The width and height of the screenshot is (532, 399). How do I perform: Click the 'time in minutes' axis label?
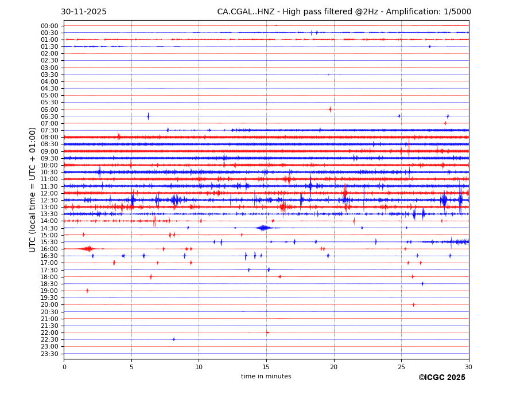[x=266, y=377]
